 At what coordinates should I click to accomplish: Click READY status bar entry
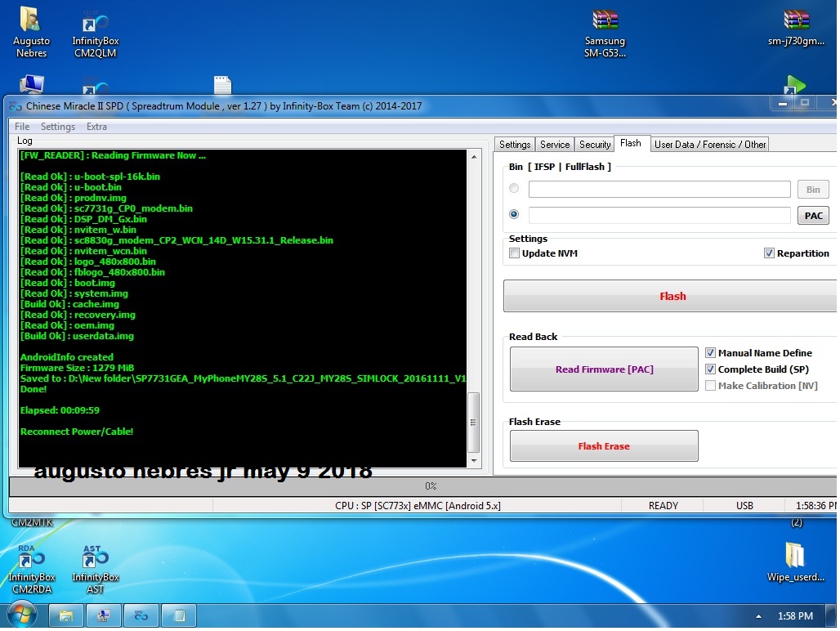664,505
